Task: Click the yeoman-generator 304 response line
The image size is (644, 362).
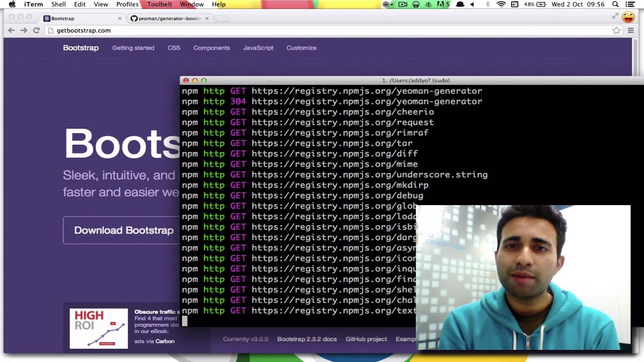Action: 332,102
